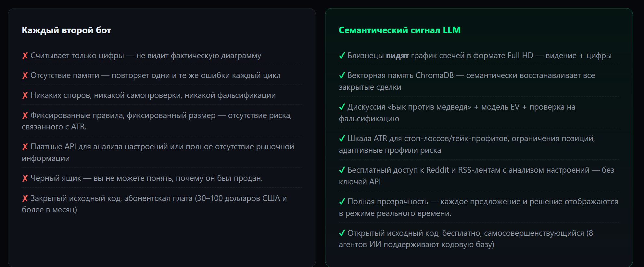Click the green checkmark beside 'Дискуссия «Бык против медведя»'
The image size is (644, 267).
342,107
